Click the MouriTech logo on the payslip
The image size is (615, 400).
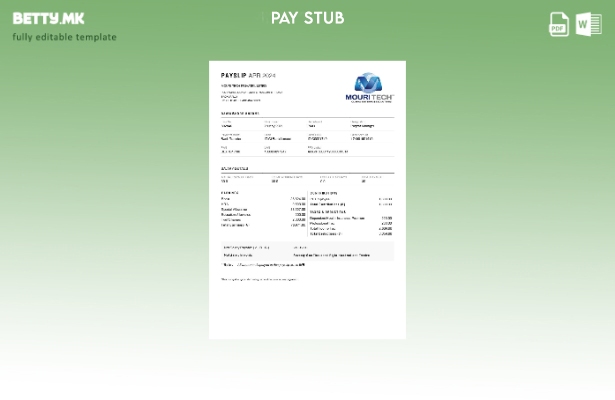(374, 87)
